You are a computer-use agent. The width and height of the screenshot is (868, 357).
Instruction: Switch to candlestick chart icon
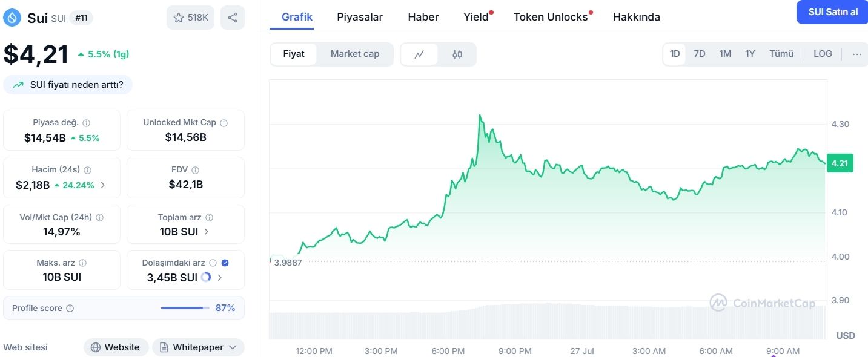coord(457,54)
